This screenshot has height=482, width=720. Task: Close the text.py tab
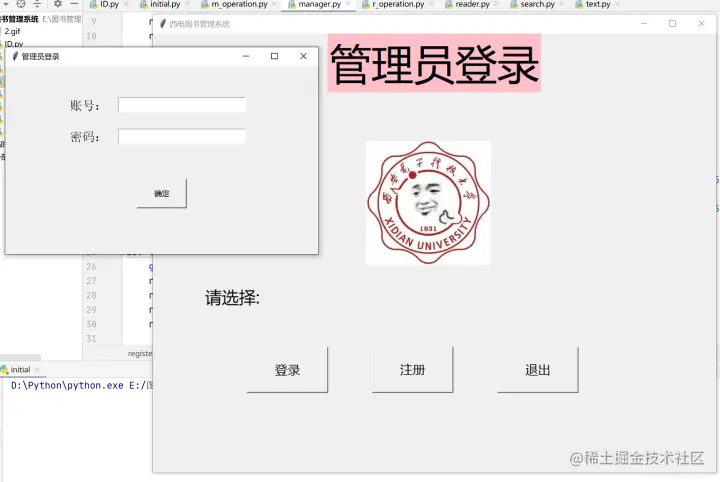[618, 4]
